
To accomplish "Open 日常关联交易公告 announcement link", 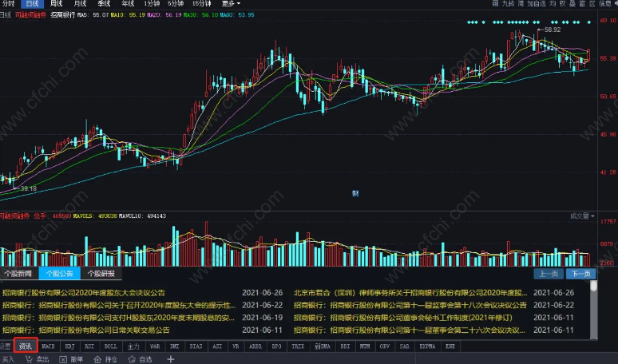I will coord(86,330).
